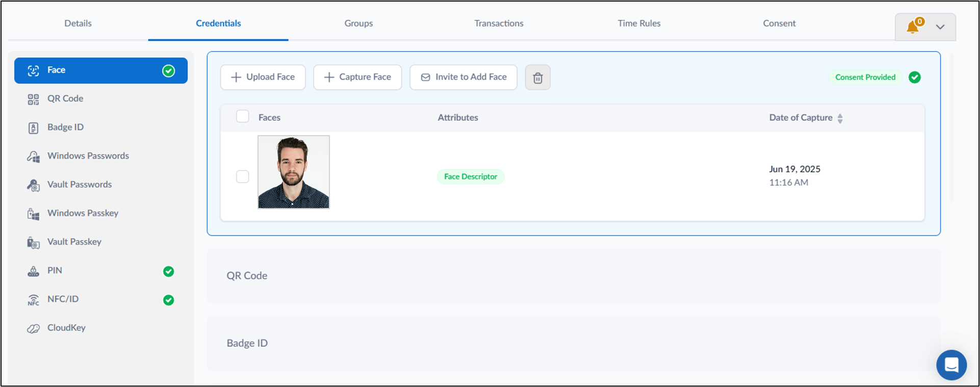Open the captured face photo thumbnail
The height and width of the screenshot is (387, 980).
point(294,172)
